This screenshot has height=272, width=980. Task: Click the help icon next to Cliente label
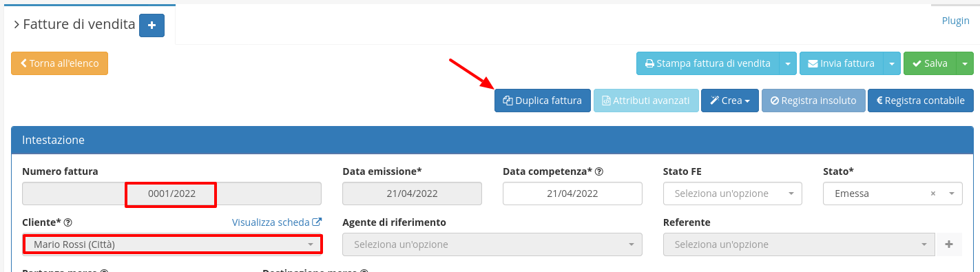(x=68, y=222)
